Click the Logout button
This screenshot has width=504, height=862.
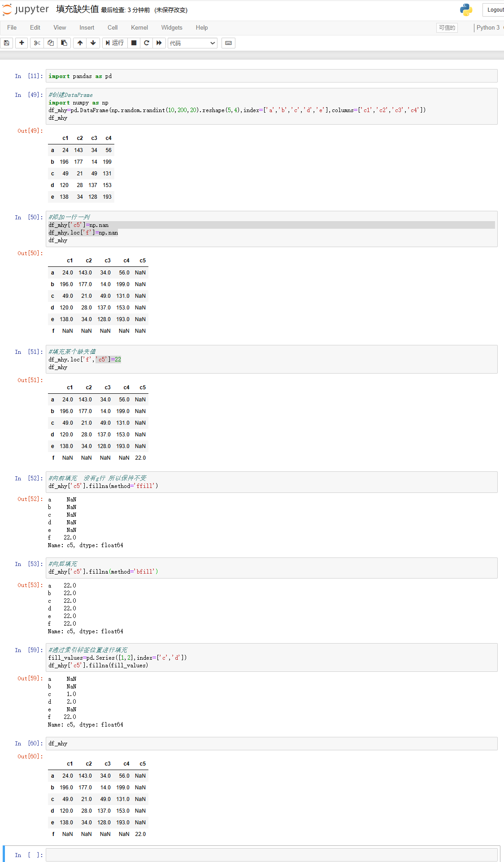click(494, 10)
